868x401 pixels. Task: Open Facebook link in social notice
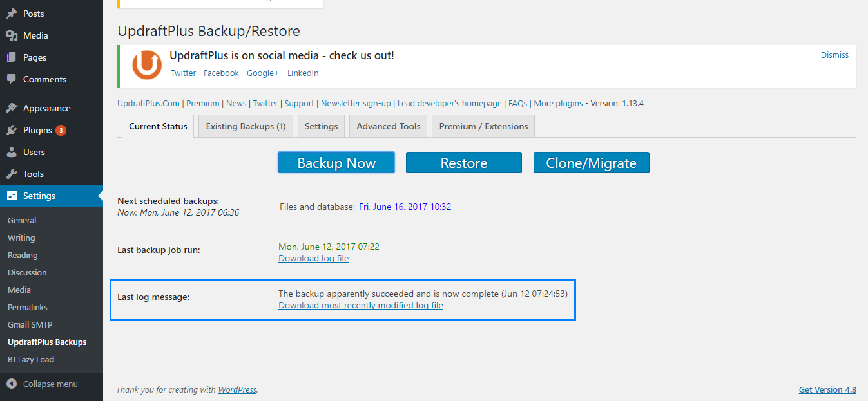pyautogui.click(x=221, y=73)
